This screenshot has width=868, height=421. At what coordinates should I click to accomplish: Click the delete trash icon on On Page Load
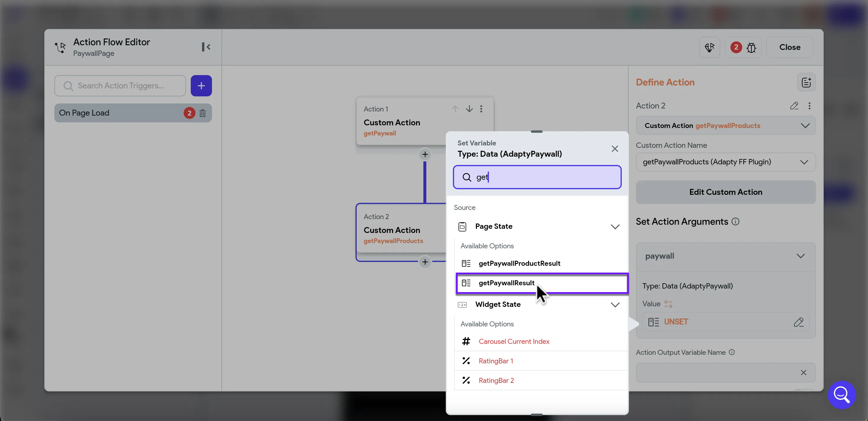click(x=202, y=113)
